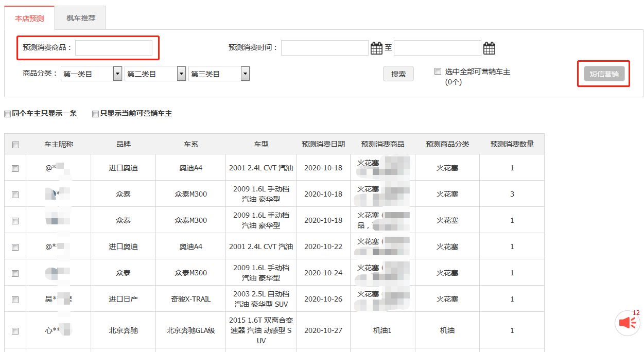Click the 短信营销 button
Screen dimensions: 644x352
tap(604, 74)
